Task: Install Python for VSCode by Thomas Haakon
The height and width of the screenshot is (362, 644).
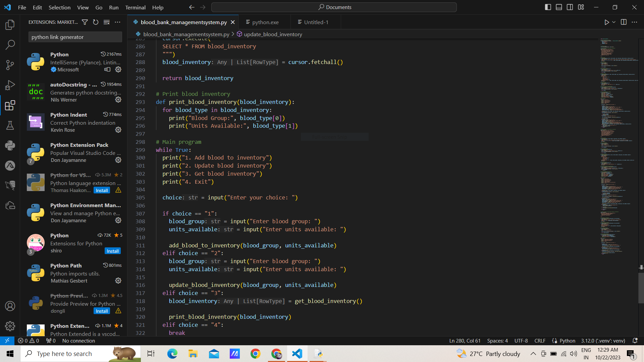Action: 102,190
